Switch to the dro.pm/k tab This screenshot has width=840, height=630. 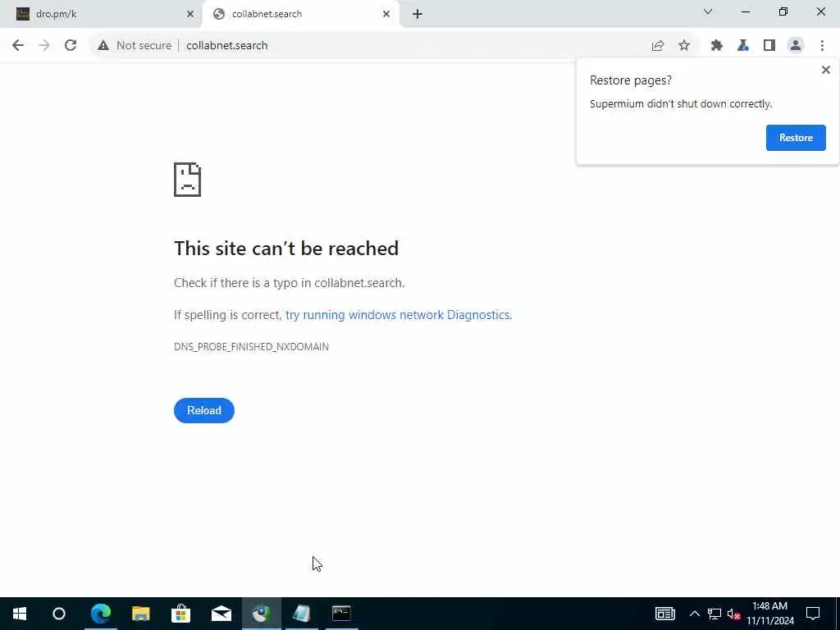(100, 14)
